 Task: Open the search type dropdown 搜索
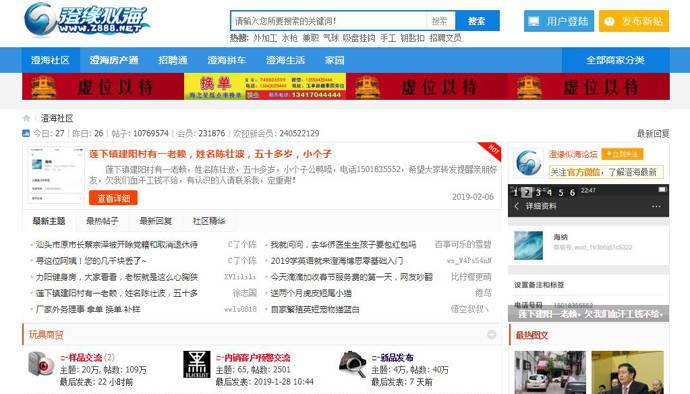click(x=440, y=21)
